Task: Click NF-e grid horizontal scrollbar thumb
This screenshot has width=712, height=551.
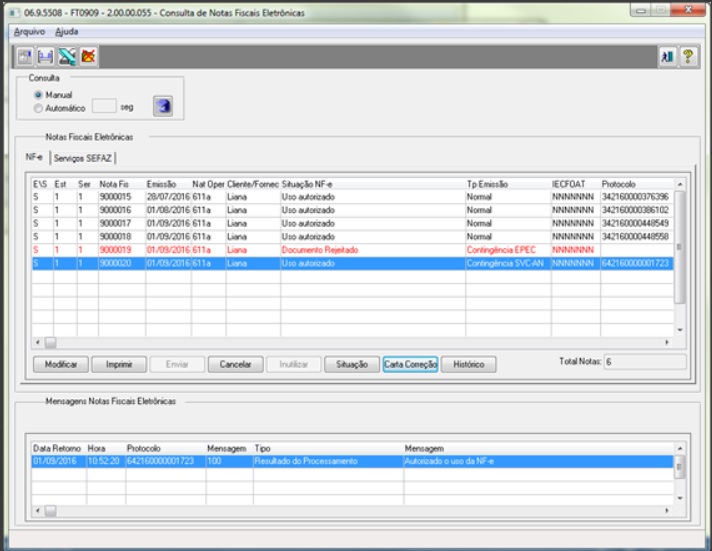Action: (x=50, y=343)
